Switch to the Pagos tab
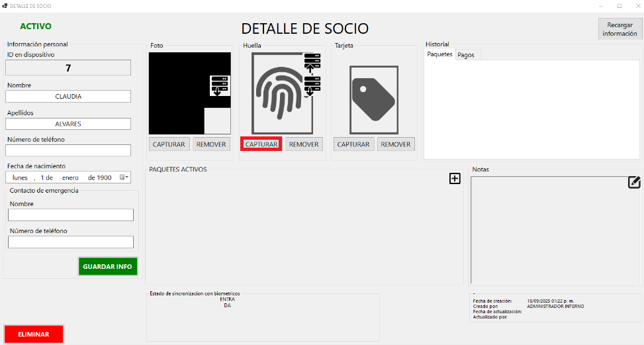The image size is (644, 345). tap(466, 55)
